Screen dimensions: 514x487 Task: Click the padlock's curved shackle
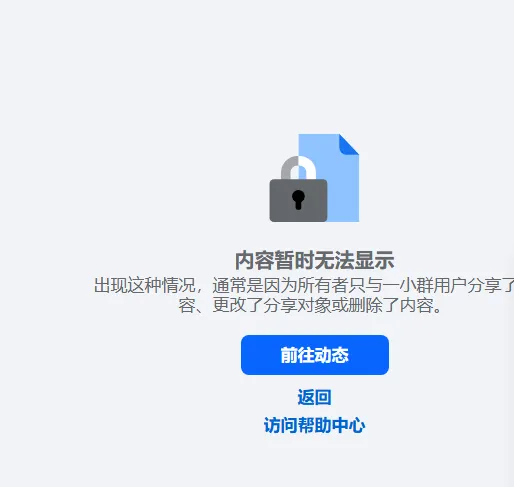click(x=299, y=168)
